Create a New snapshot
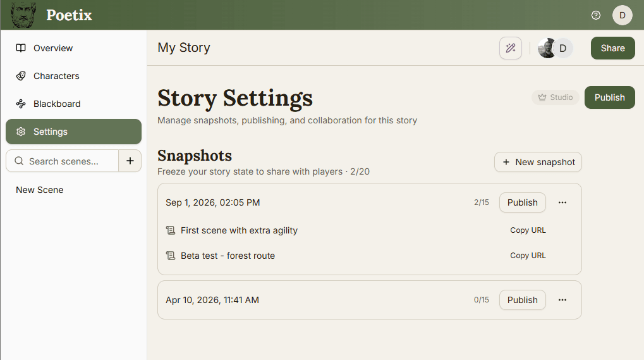The width and height of the screenshot is (644, 360). pos(538,162)
